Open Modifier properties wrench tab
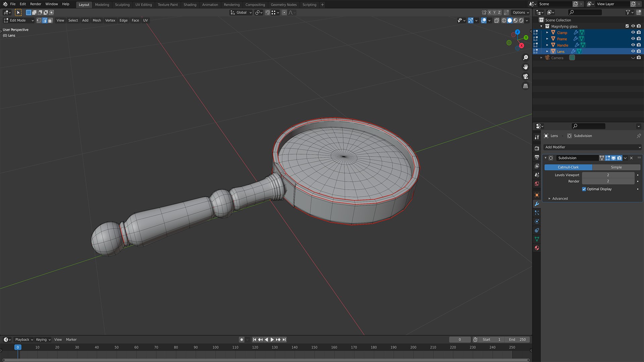 click(537, 204)
